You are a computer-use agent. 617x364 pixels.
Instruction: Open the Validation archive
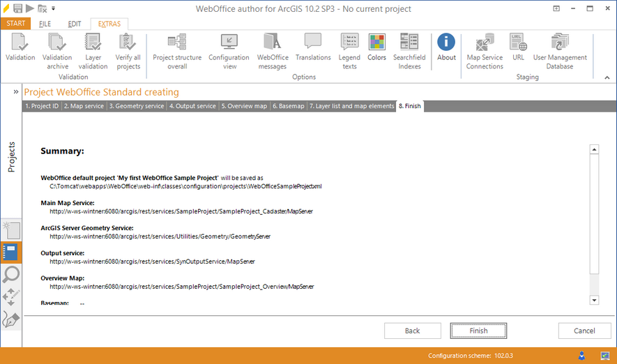coord(57,49)
